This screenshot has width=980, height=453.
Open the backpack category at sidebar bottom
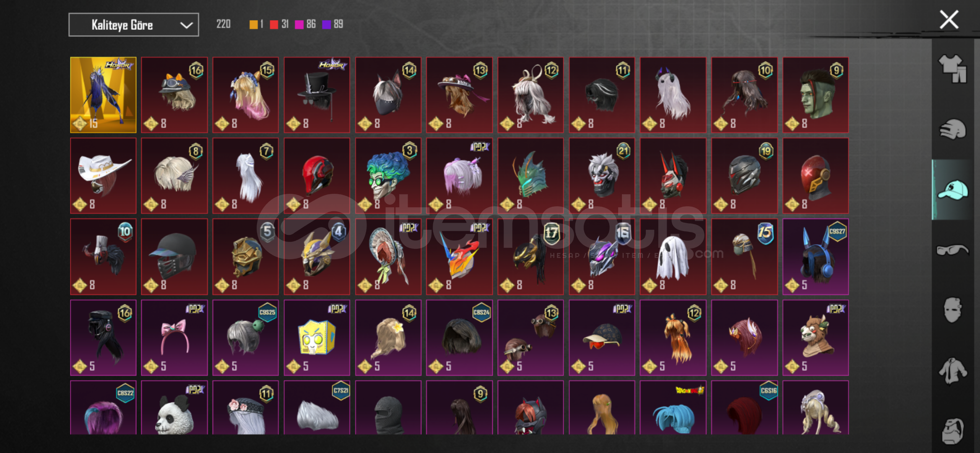pos(952,431)
